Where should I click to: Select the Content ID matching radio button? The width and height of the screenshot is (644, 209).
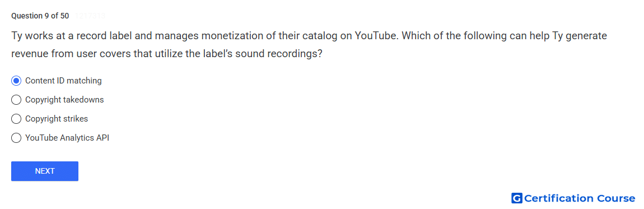(x=16, y=81)
